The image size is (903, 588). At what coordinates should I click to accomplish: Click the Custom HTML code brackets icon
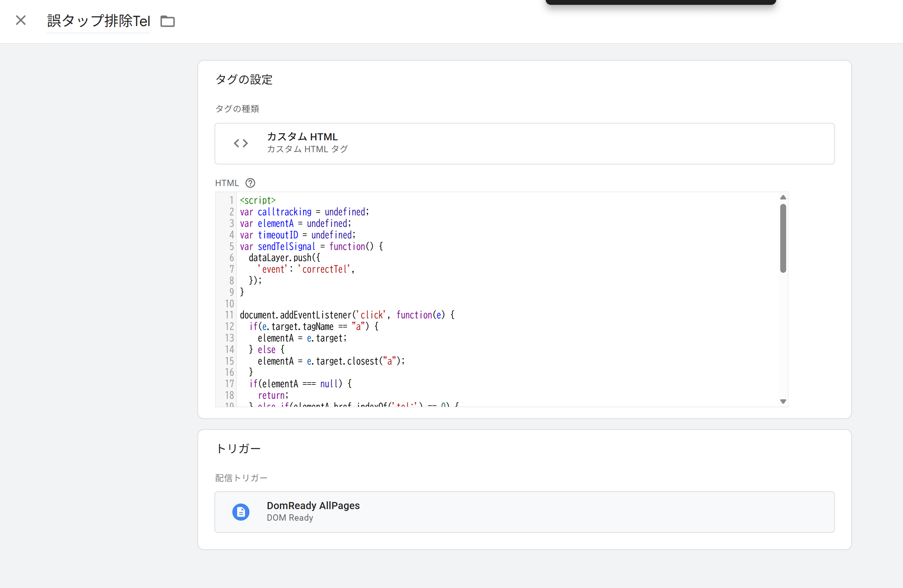tap(241, 143)
